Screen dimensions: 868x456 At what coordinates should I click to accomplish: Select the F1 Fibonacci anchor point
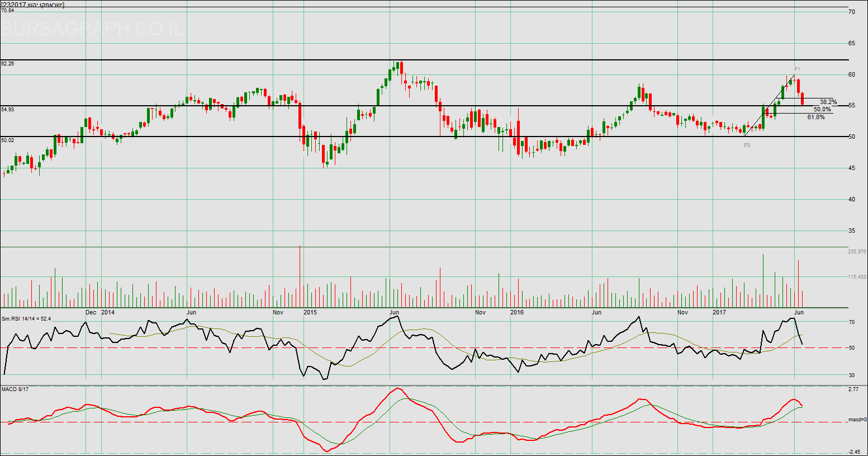pos(798,69)
